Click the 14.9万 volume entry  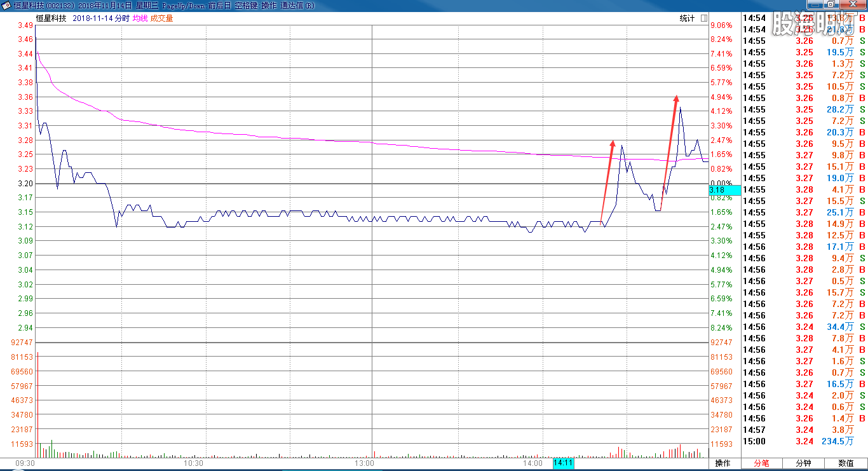coord(840,224)
